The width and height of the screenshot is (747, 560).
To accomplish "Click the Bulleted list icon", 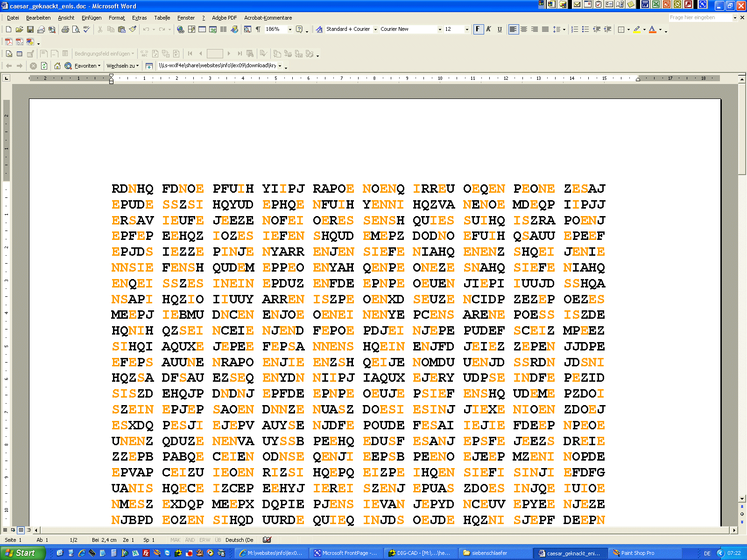I will (x=585, y=29).
